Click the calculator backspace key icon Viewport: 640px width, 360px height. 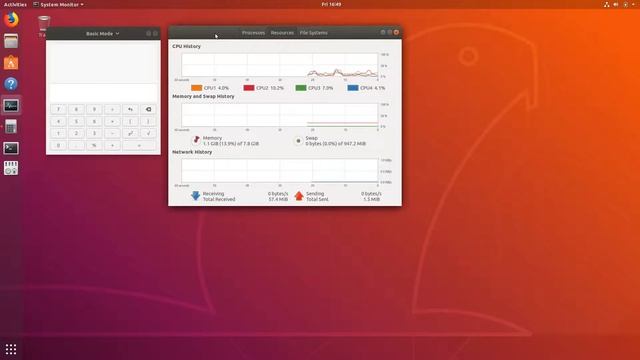[x=148, y=109]
